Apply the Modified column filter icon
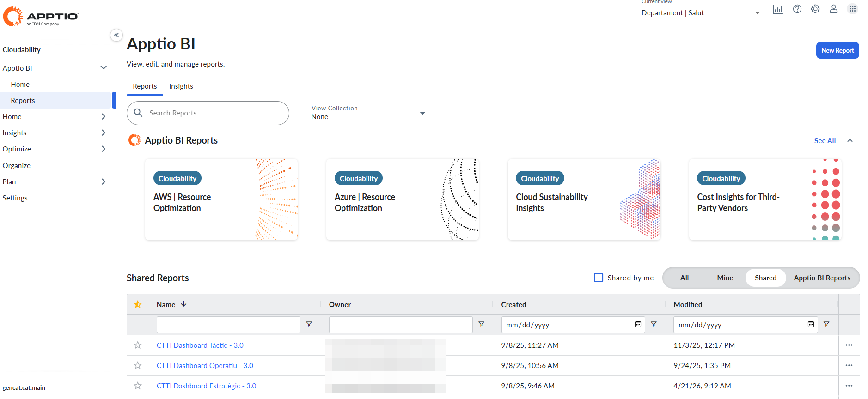This screenshot has width=868, height=399. click(826, 325)
